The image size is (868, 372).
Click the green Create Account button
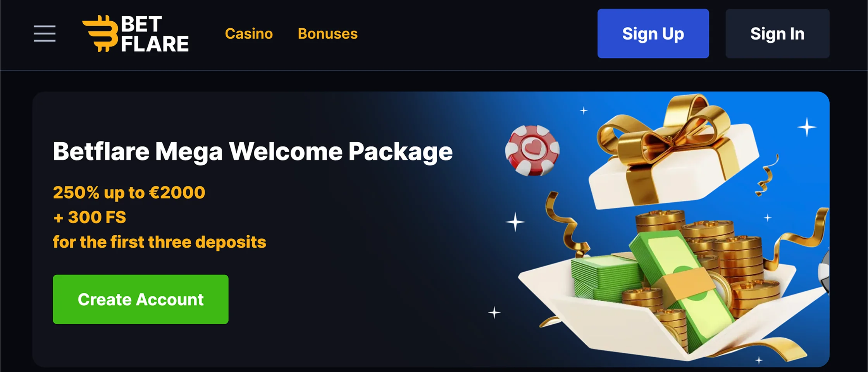[141, 299]
